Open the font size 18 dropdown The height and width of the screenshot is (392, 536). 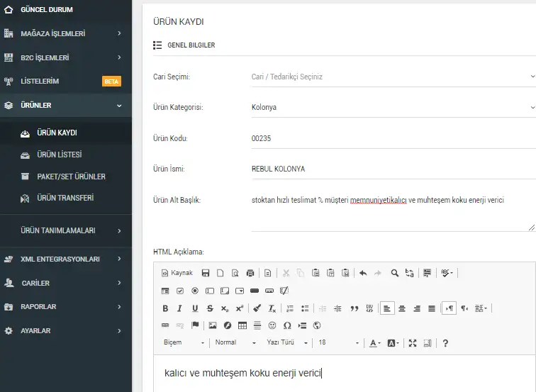tap(338, 342)
